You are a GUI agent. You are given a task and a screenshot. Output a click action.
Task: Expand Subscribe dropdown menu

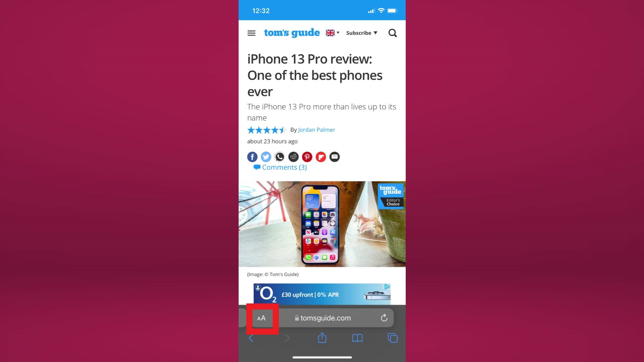pyautogui.click(x=362, y=33)
